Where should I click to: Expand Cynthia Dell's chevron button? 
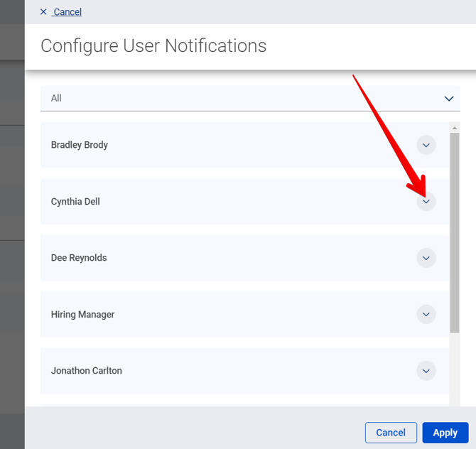click(x=426, y=202)
